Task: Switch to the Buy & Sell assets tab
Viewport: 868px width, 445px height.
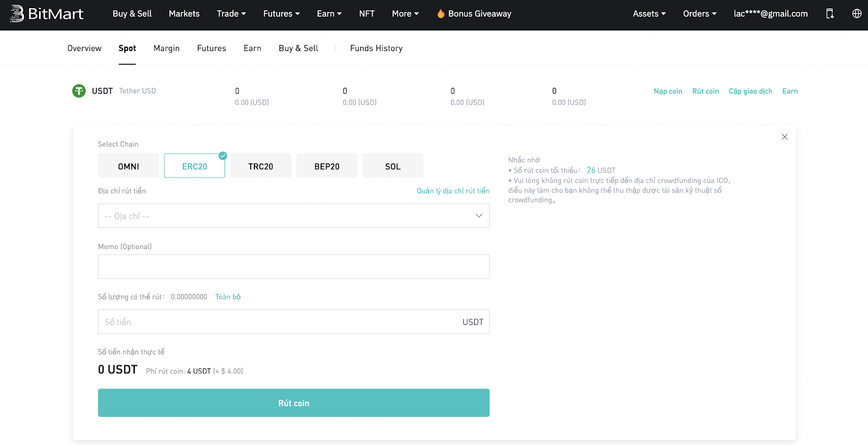Action: point(298,48)
